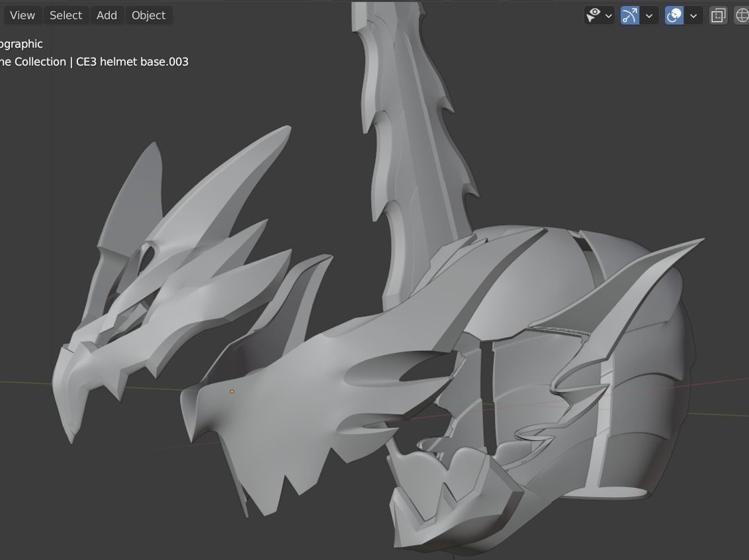Toggle X-ray mode icon
This screenshot has width=749, height=560.
coord(718,15)
